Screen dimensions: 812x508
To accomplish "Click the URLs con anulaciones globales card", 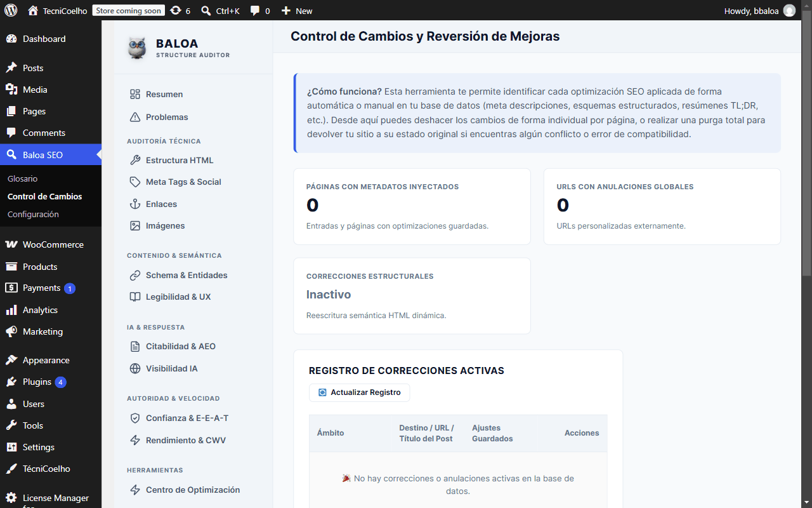I will pos(662,206).
